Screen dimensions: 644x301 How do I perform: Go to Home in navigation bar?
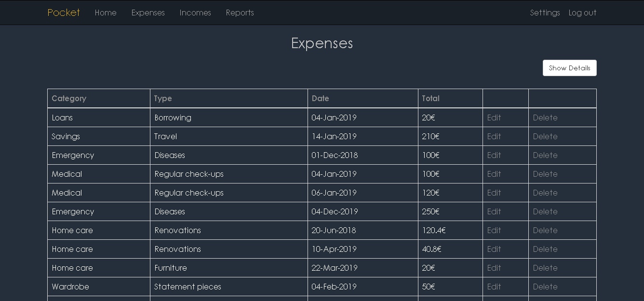coord(106,13)
